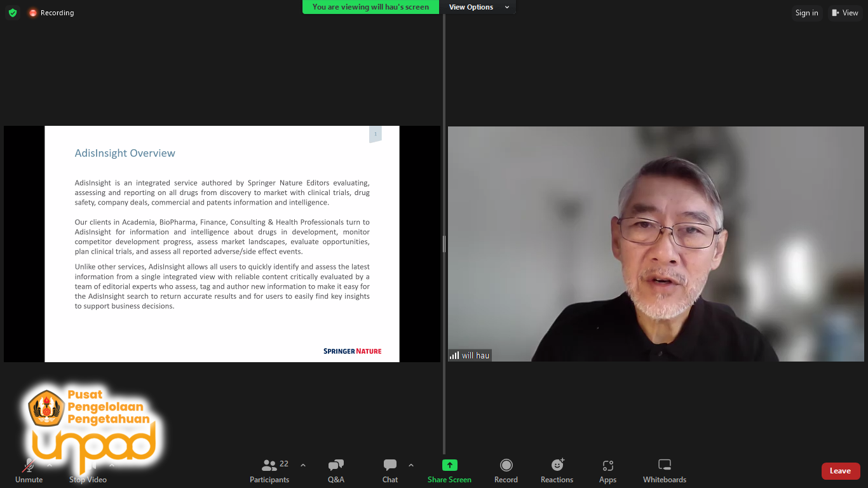
Task: Click the 'You are viewing will hau's screen' banner
Action: pos(370,7)
